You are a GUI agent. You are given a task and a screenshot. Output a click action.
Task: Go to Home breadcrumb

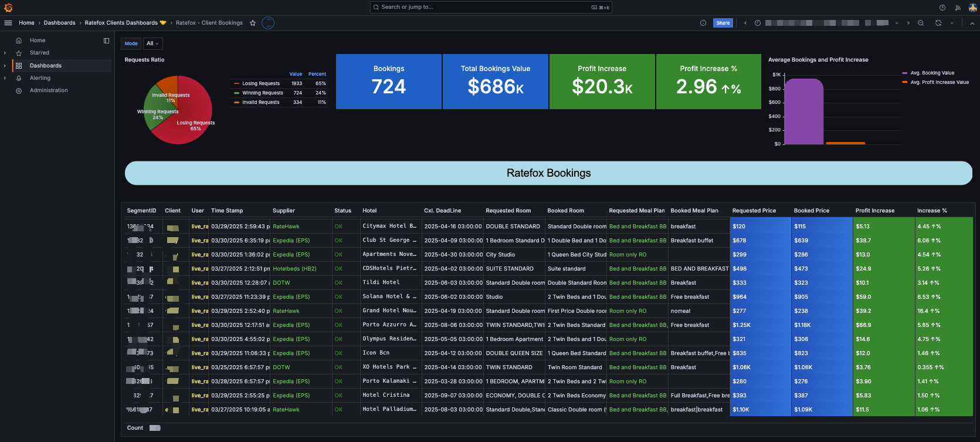click(x=26, y=23)
